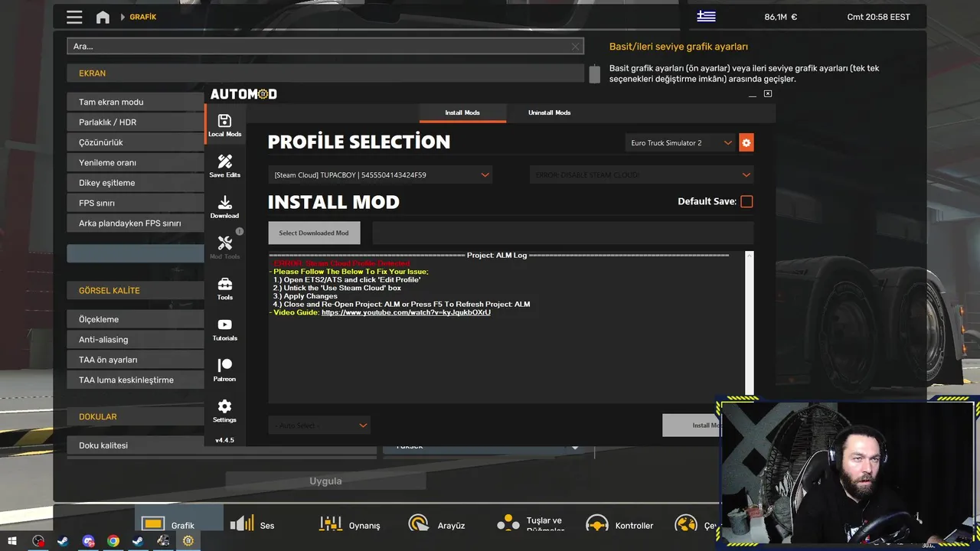The height and width of the screenshot is (551, 980).
Task: Click the Install Mod button
Action: pyautogui.click(x=693, y=425)
